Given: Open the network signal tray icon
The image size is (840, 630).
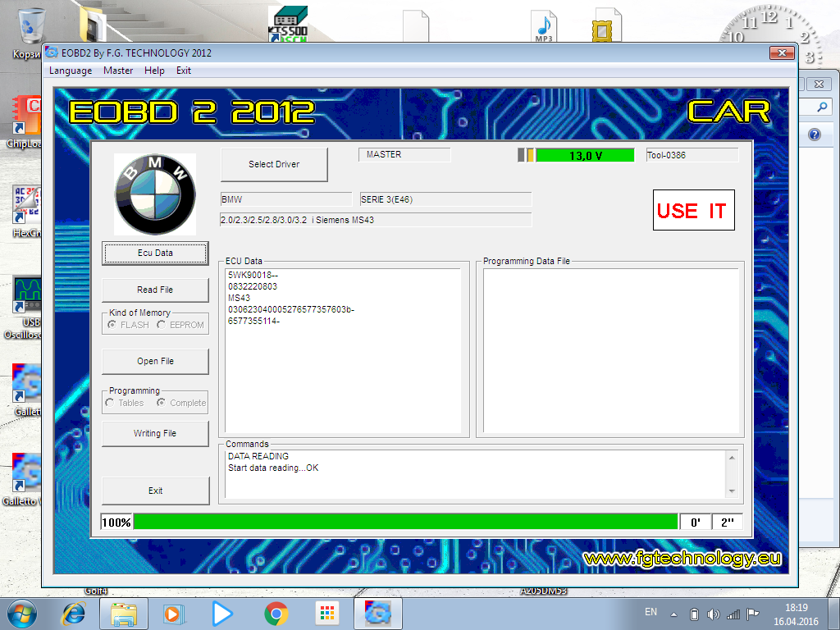Looking at the screenshot, I should (x=733, y=614).
